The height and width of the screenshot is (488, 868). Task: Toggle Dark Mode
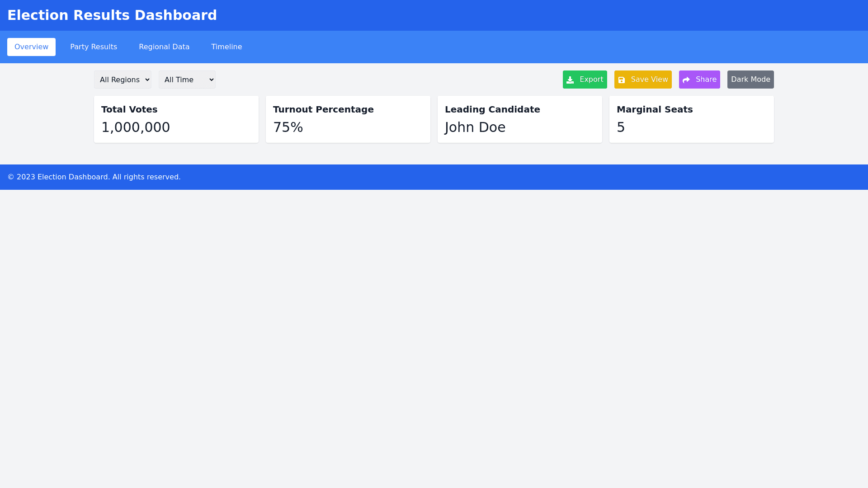[x=750, y=80]
